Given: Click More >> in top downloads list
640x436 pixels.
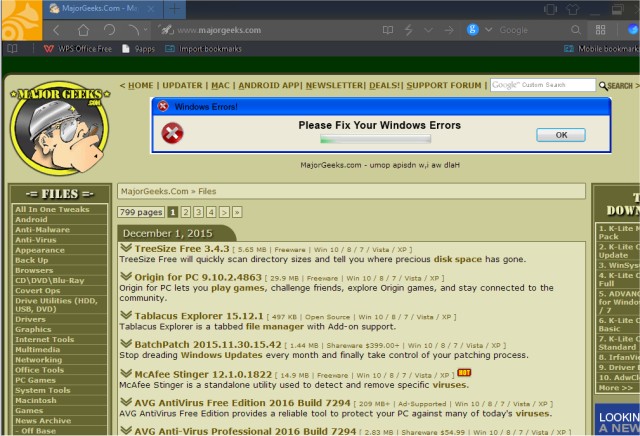Looking at the screenshot, I should pyautogui.click(x=616, y=388).
